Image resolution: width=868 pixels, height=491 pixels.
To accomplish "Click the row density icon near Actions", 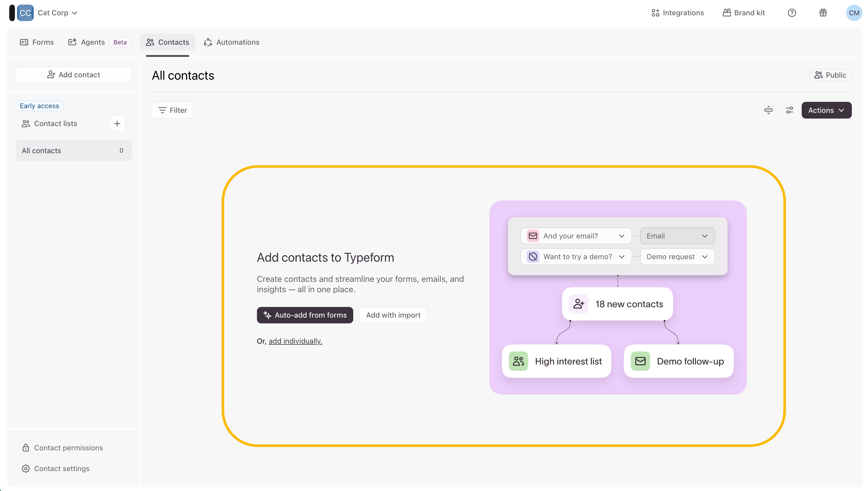I will (768, 110).
